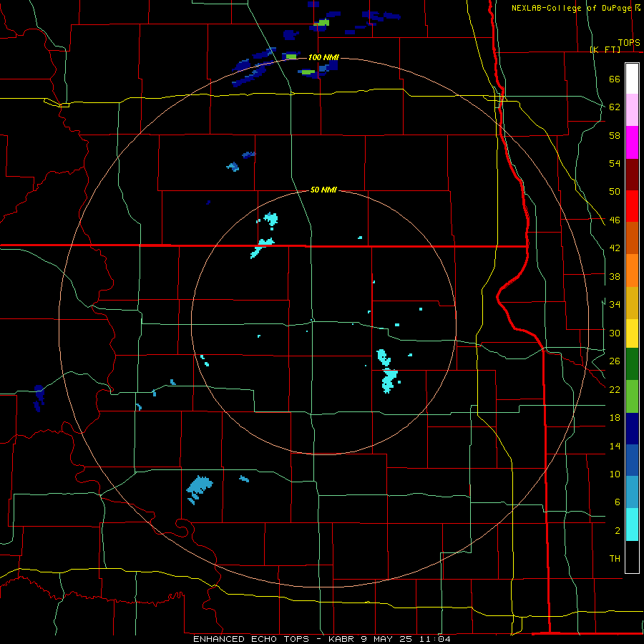
Task: Click the NEXLAB-College of DuPage label
Action: coord(572,8)
